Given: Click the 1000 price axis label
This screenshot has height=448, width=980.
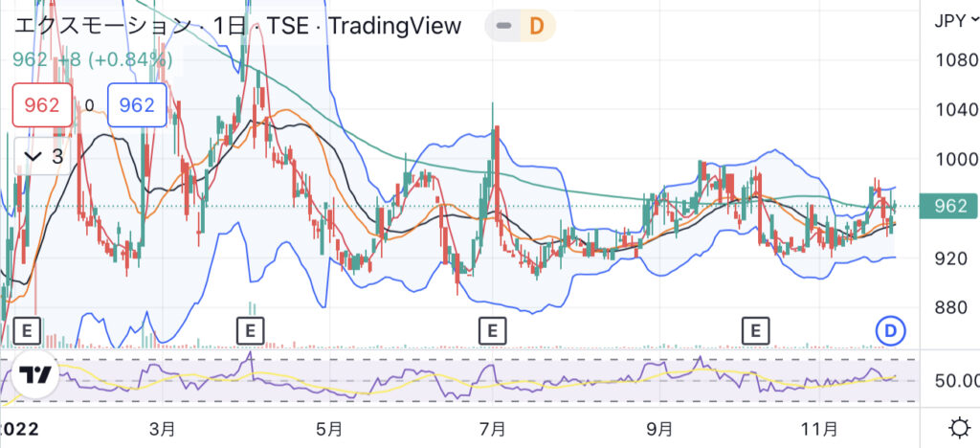Looking at the screenshot, I should point(954,159).
